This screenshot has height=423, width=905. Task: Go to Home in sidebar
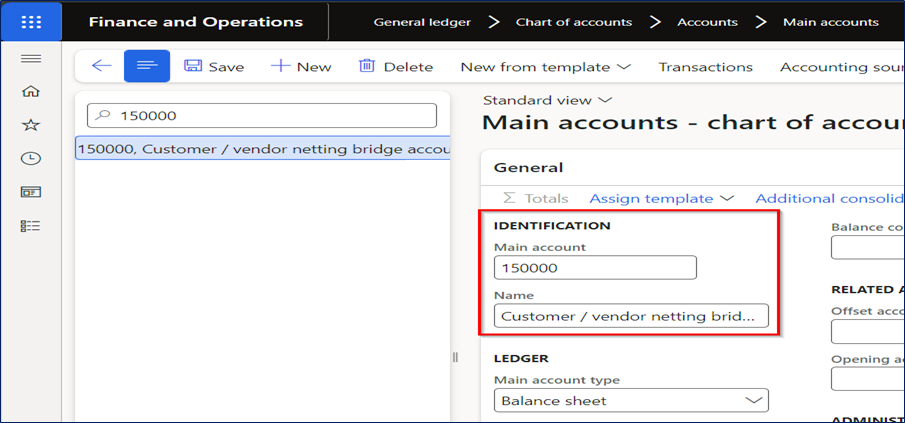tap(31, 91)
